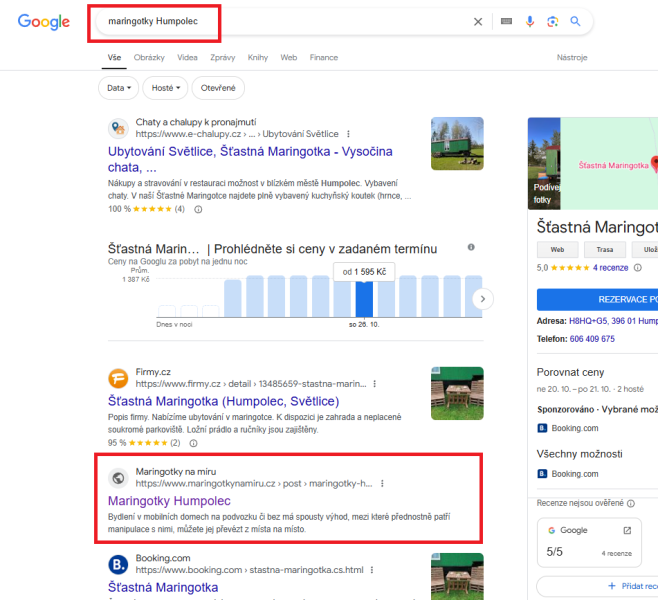Open the Google 5/5 review card
658x600 pixels.
[589, 543]
